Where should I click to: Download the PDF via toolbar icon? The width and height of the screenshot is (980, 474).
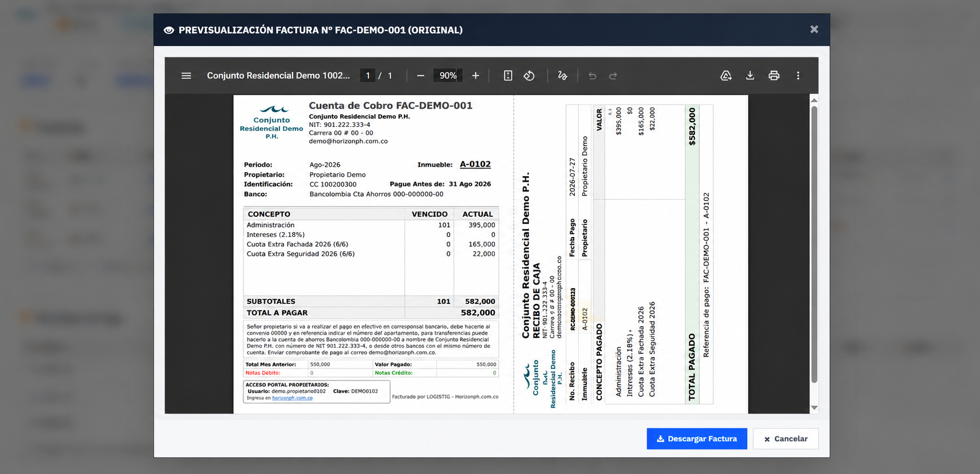[750, 76]
